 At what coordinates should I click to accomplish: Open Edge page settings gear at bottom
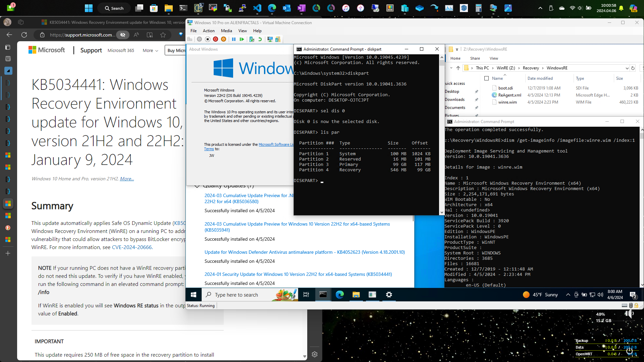[x=315, y=354]
